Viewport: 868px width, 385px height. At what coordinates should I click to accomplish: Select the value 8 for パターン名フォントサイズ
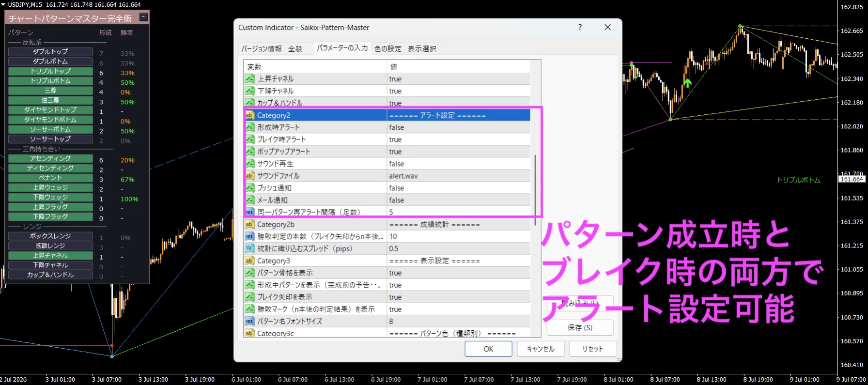click(458, 321)
